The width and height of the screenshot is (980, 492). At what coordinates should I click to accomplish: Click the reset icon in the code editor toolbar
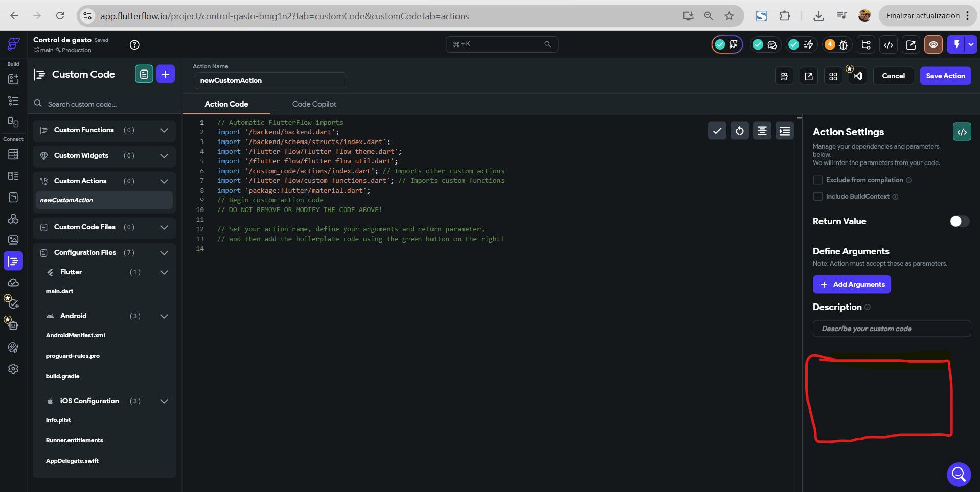pos(739,131)
